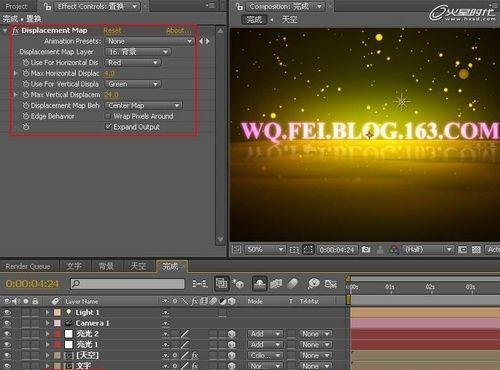Image resolution: width=500 pixels, height=370 pixels.
Task: Click Always Preview This View icon
Action: 236,249
